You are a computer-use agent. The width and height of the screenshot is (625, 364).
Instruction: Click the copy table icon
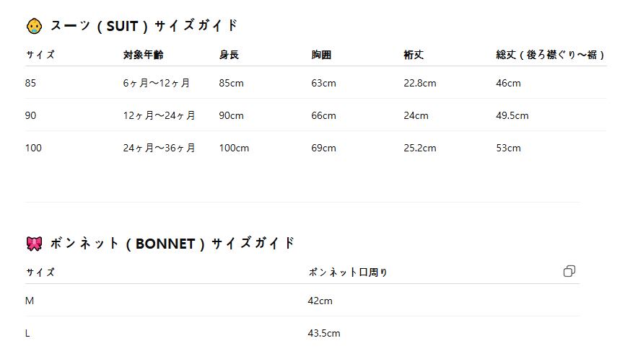(x=569, y=271)
